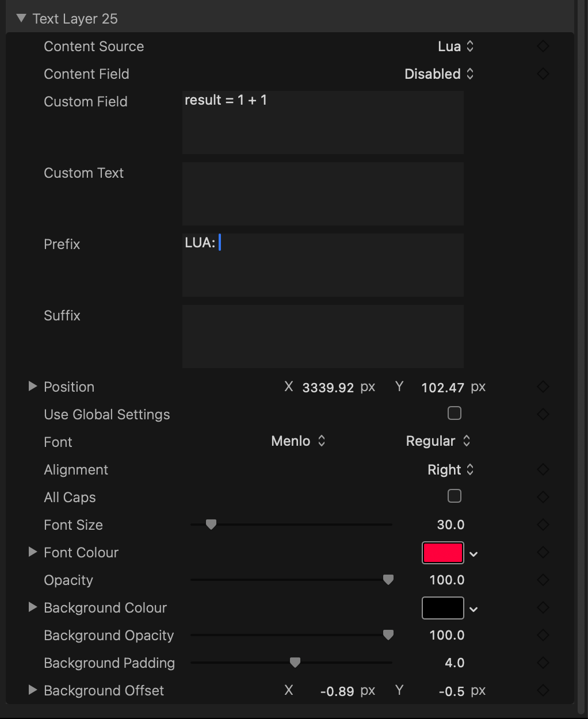Click the red Font Colour swatch
The height and width of the screenshot is (719, 588).
tap(442, 553)
